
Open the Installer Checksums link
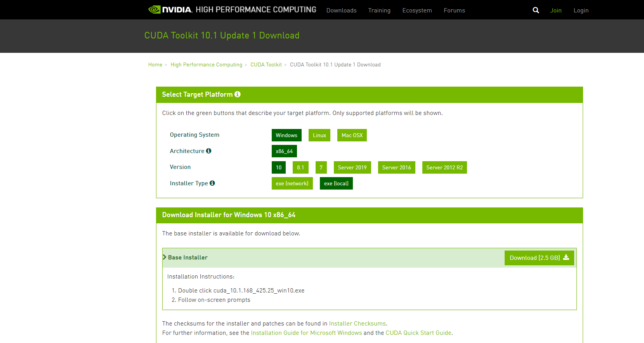point(358,324)
